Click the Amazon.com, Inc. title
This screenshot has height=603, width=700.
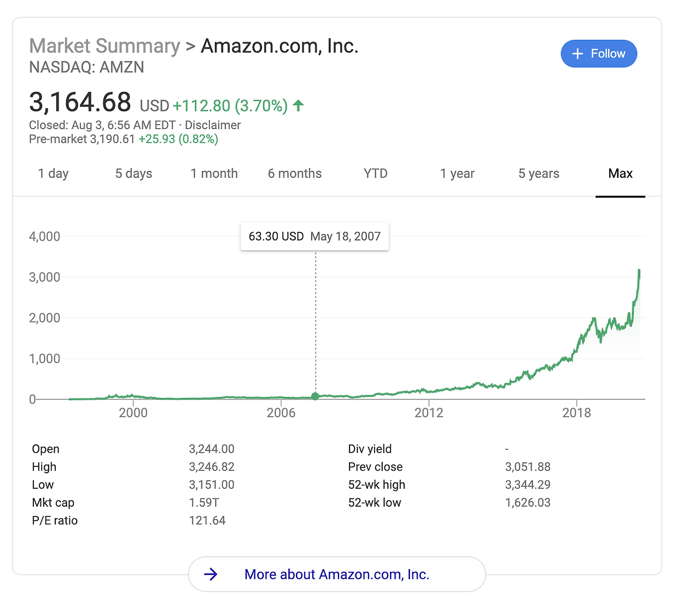click(x=279, y=46)
